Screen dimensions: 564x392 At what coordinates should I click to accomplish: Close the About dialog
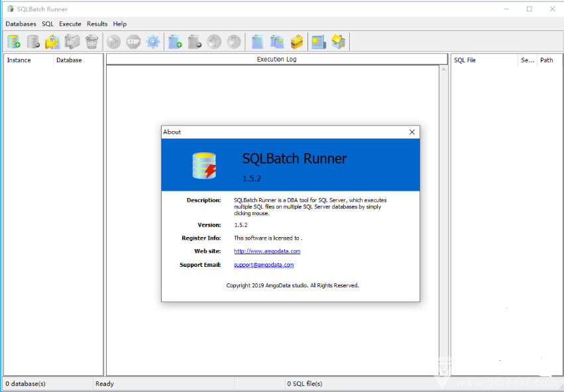click(412, 132)
